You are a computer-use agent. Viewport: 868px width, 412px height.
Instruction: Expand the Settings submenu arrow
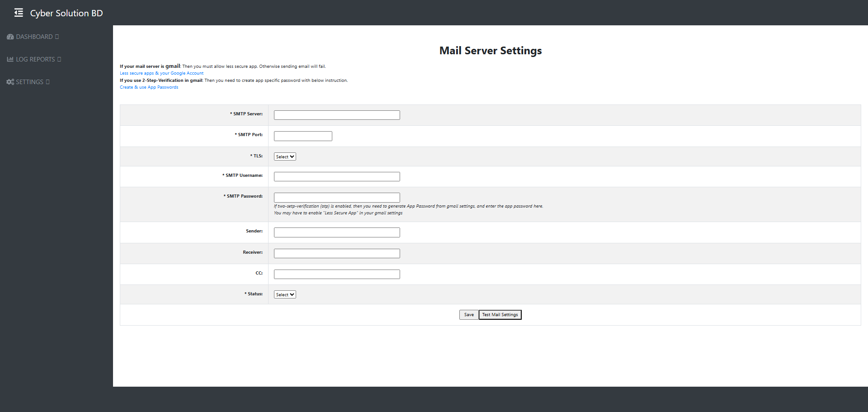coord(47,82)
